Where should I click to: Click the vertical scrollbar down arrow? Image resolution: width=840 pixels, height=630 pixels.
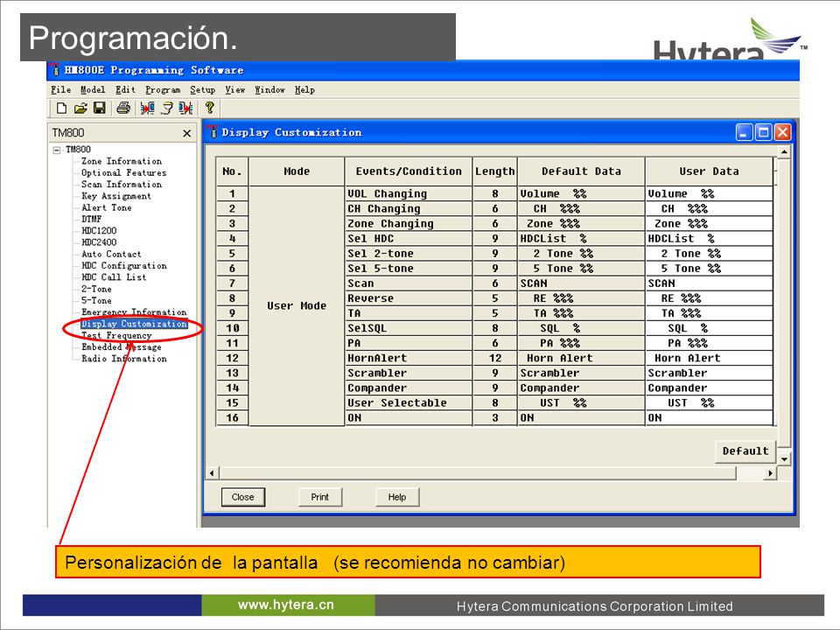(784, 459)
